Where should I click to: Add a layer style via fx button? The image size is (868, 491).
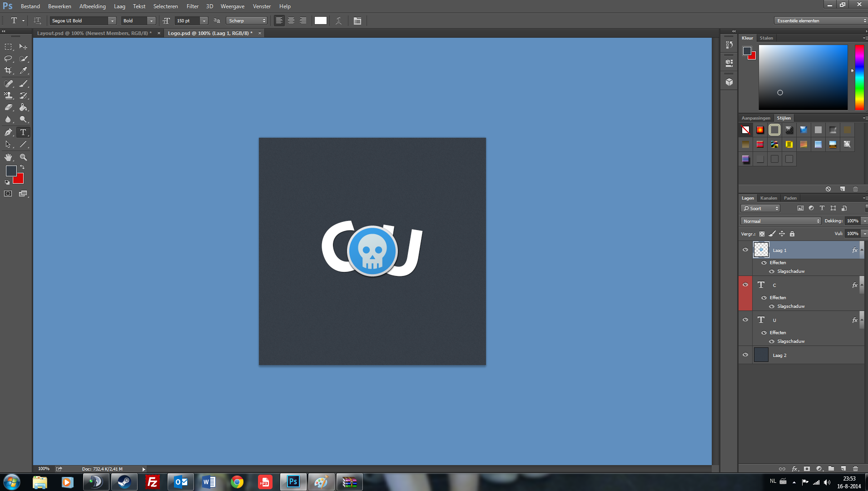point(795,469)
